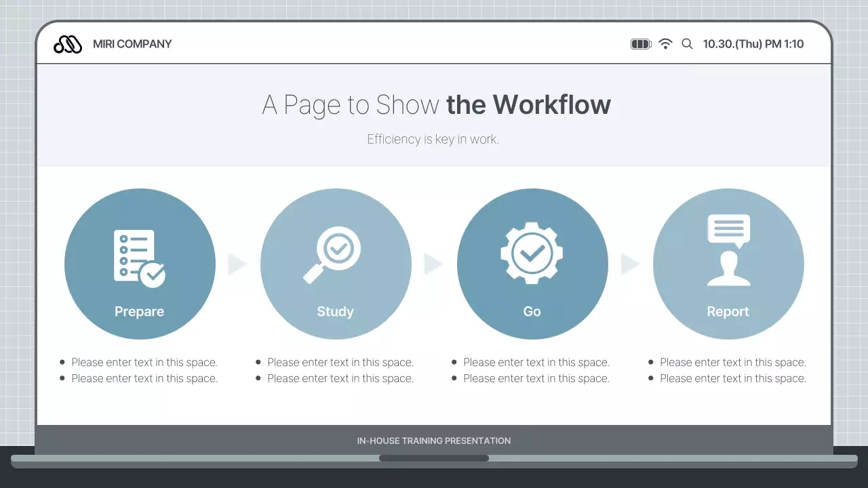
Task: Click the 10.30.(Thu) PM 1:10 clock text
Action: coord(753,43)
